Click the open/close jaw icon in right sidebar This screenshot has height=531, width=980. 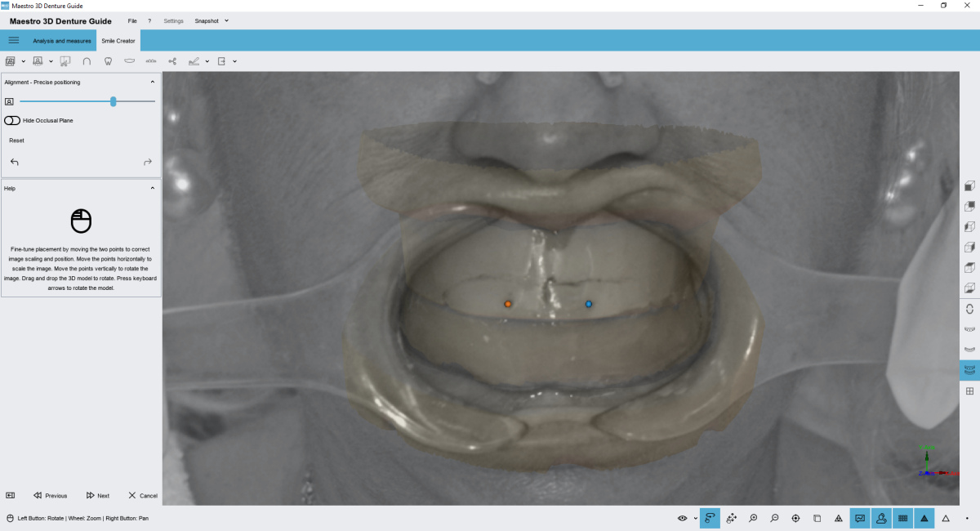tap(969, 309)
